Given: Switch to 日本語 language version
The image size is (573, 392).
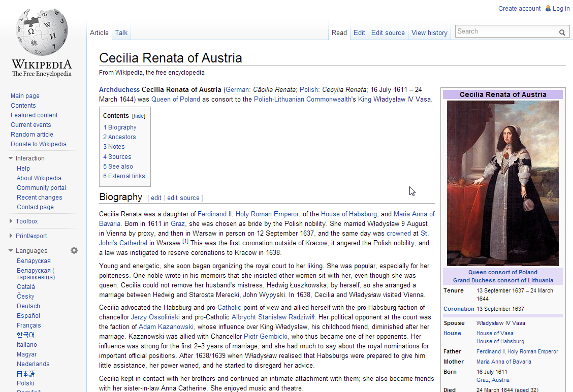Looking at the screenshot, I should pyautogui.click(x=25, y=374).
